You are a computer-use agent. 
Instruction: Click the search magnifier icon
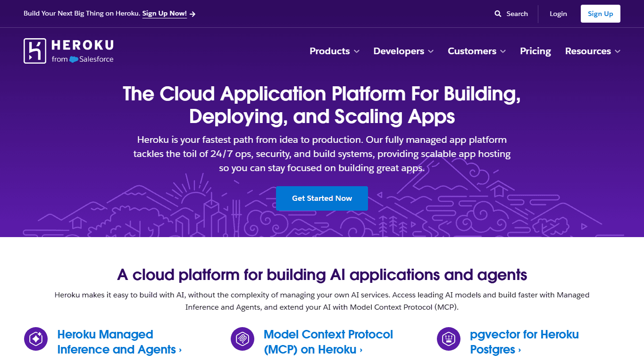498,14
